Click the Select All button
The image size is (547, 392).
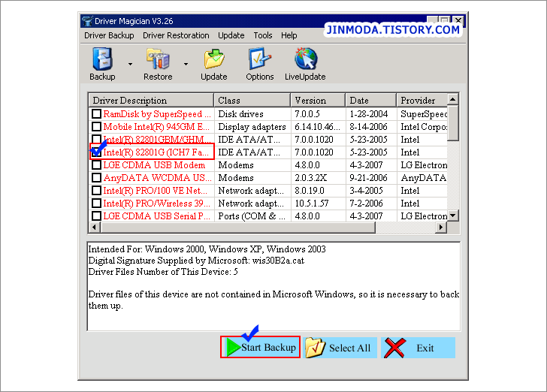[341, 348]
